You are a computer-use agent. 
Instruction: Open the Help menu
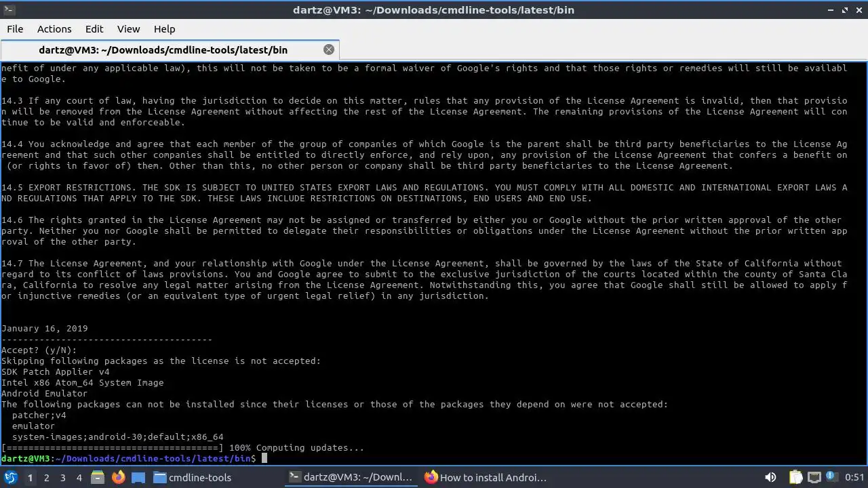(164, 29)
